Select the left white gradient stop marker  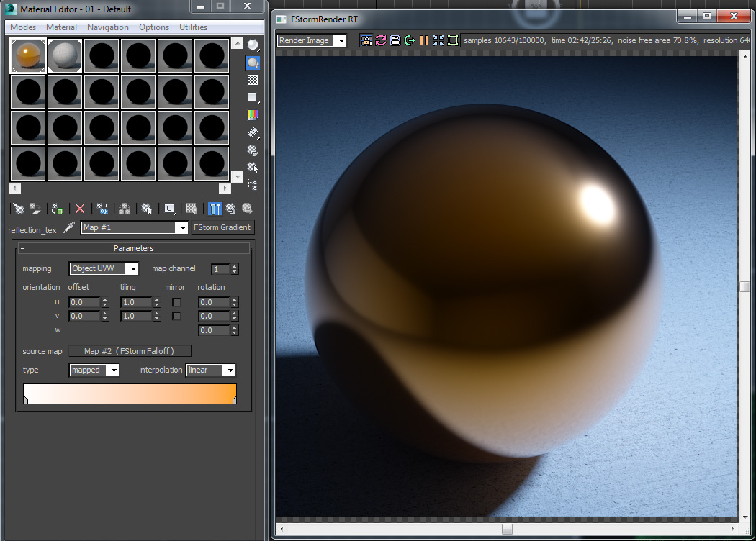tap(25, 400)
